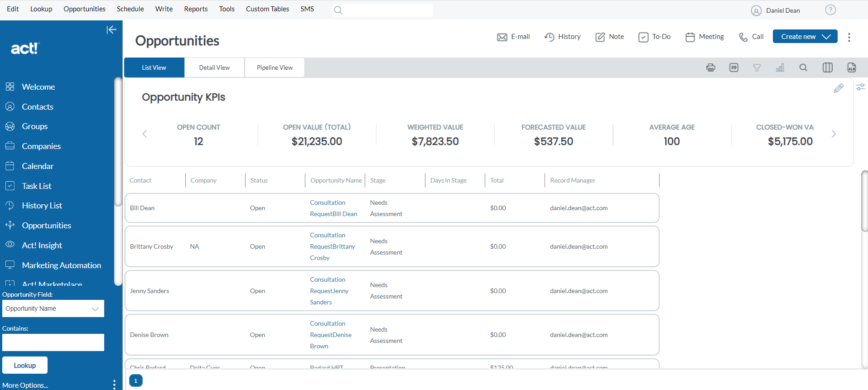The height and width of the screenshot is (390, 868).
Task: Switch to the Pipeline View tab
Action: coord(275,67)
